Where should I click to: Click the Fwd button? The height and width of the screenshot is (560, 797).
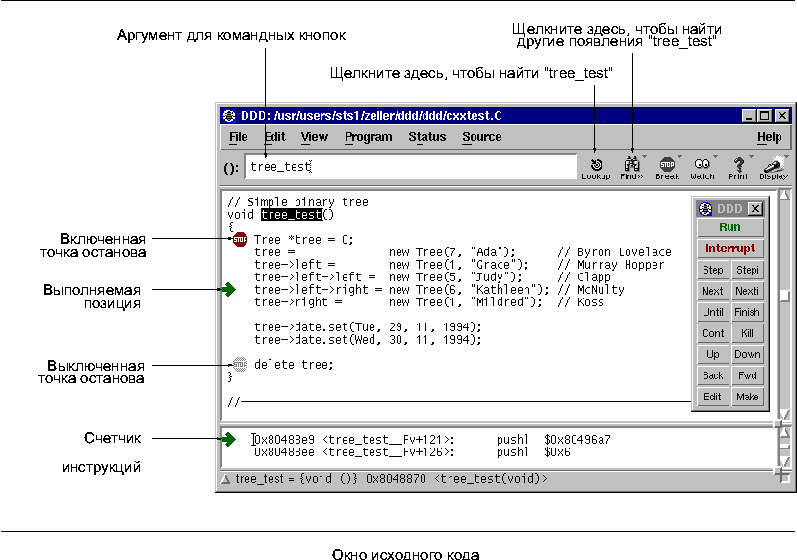[x=747, y=376]
